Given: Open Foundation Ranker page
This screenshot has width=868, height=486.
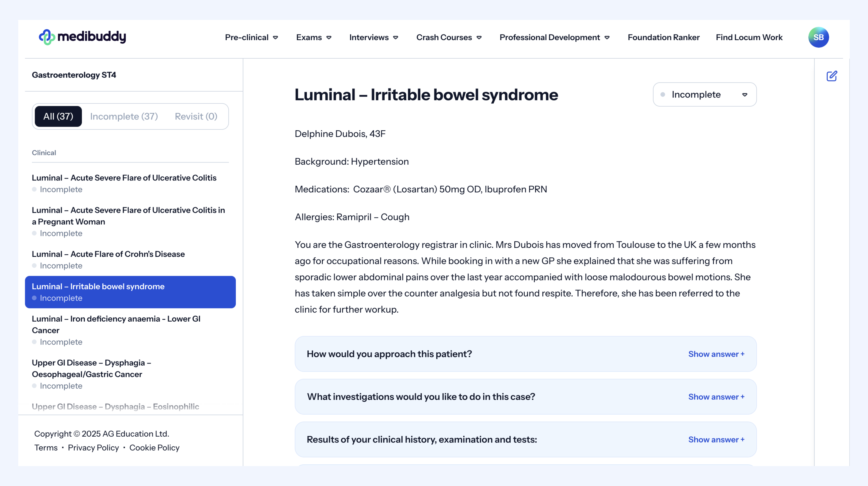Looking at the screenshot, I should (x=663, y=37).
